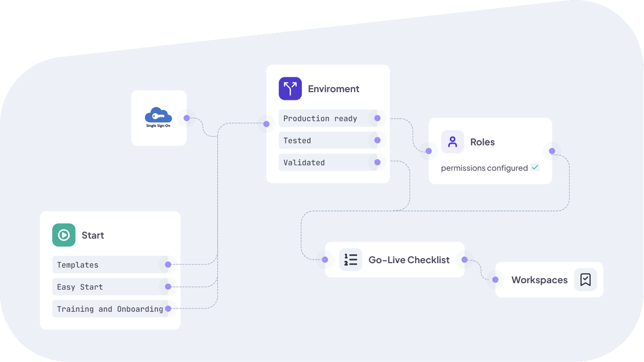Click the Environment branching arrows icon
644x362 pixels.
click(x=290, y=89)
